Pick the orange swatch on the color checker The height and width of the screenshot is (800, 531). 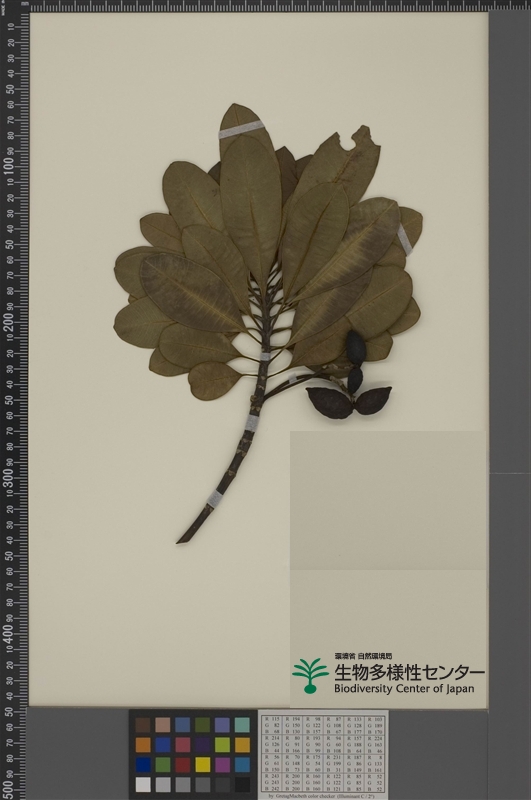pos(143,745)
